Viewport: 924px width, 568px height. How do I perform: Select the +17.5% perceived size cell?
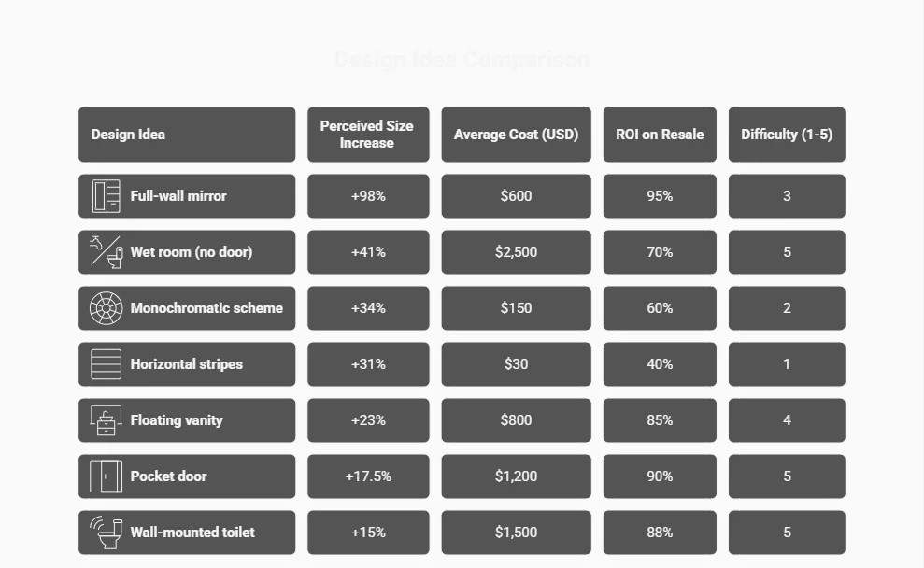pyautogui.click(x=368, y=476)
